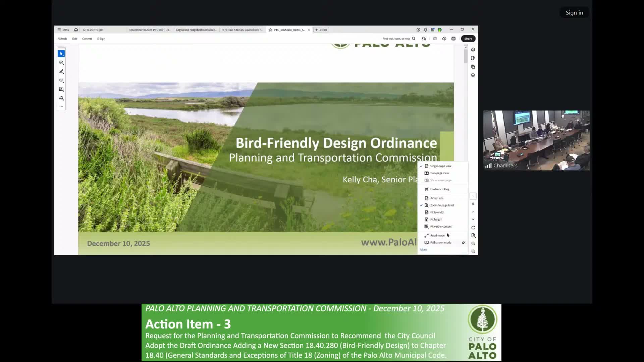This screenshot has height=362, width=644.
Task: Switch to Two-page view
Action: [x=439, y=173]
